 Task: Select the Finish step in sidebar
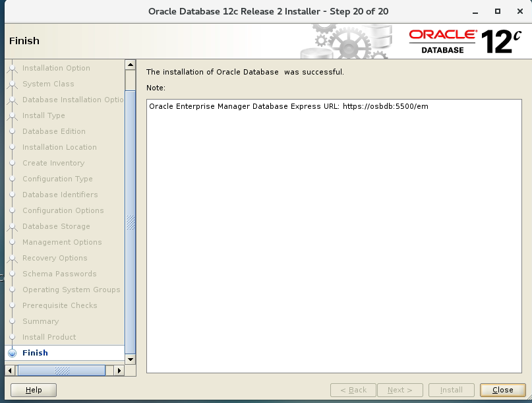(35, 353)
